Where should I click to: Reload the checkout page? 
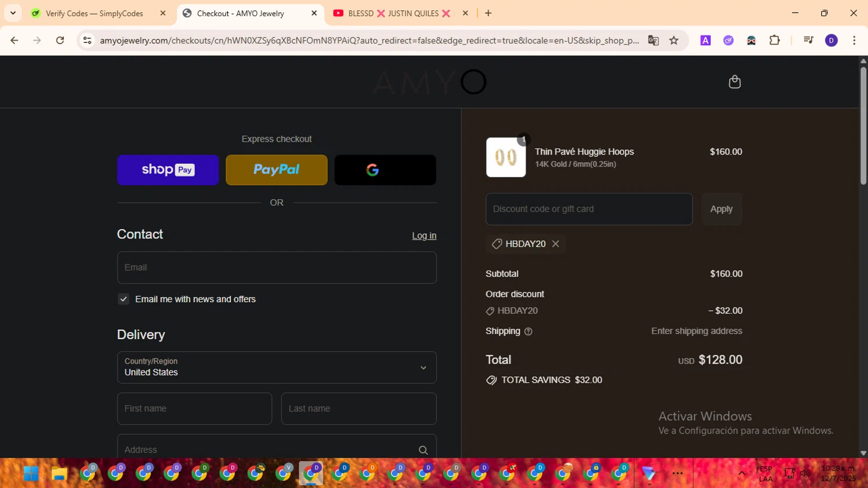[x=60, y=41]
